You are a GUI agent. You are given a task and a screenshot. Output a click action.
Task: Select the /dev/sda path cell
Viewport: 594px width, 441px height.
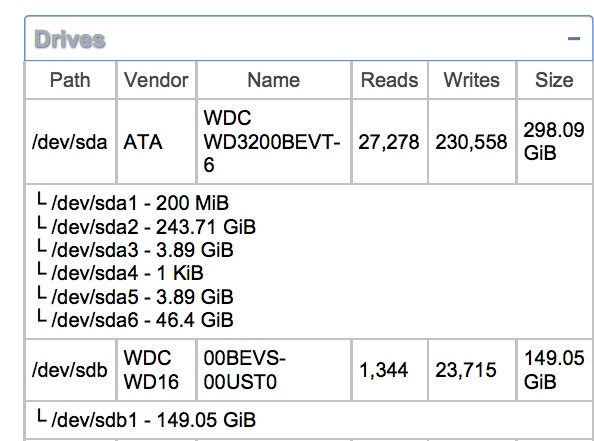(x=70, y=142)
